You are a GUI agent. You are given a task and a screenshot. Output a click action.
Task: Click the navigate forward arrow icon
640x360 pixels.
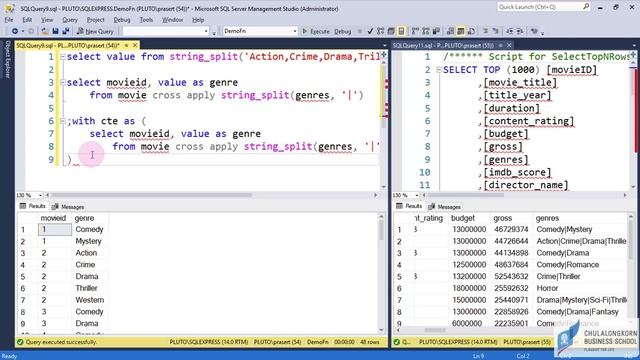(x=31, y=31)
